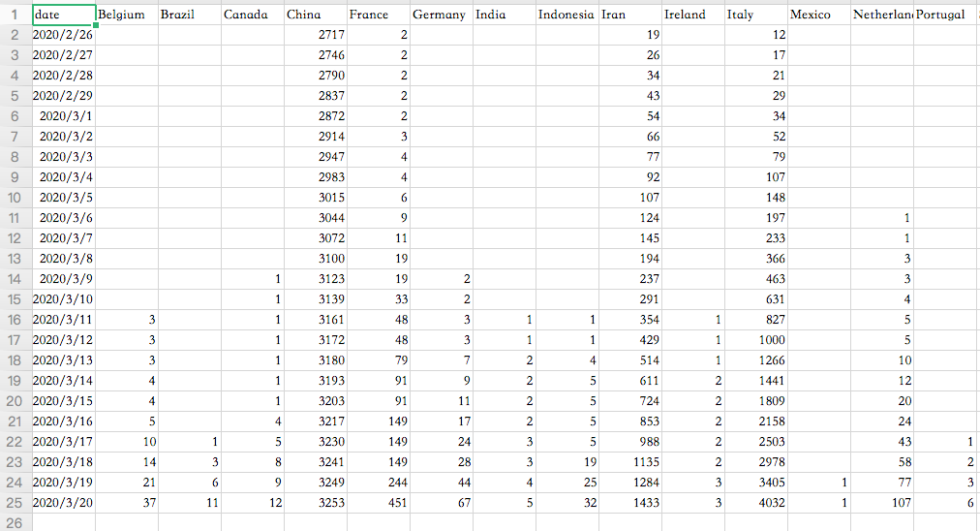Select Germany value 44
This screenshot has height=531, width=980.
point(442,483)
